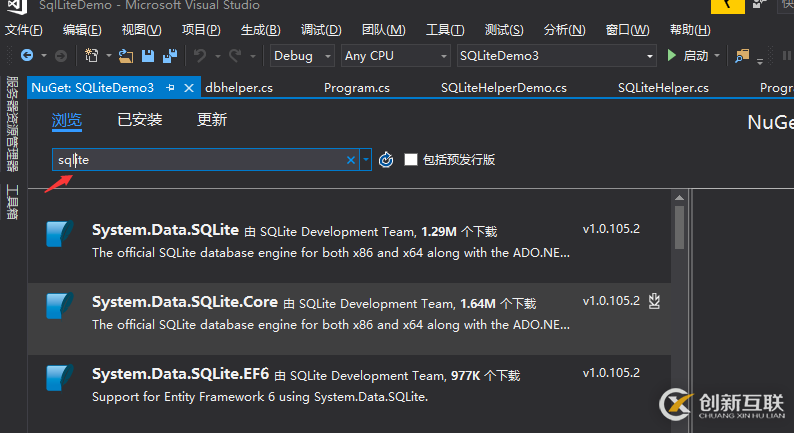This screenshot has height=433, width=794.
Task: Select the 已安装 installed tab
Action: (x=140, y=120)
